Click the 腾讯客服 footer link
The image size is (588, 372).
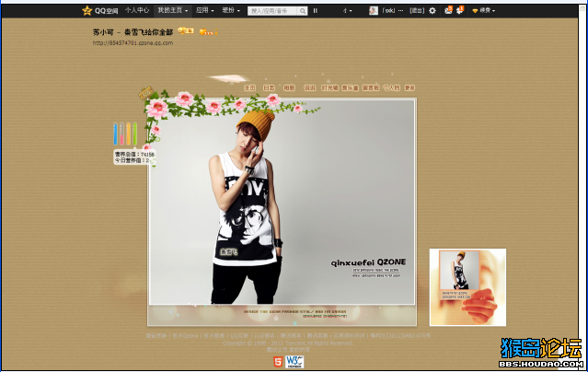tap(317, 335)
